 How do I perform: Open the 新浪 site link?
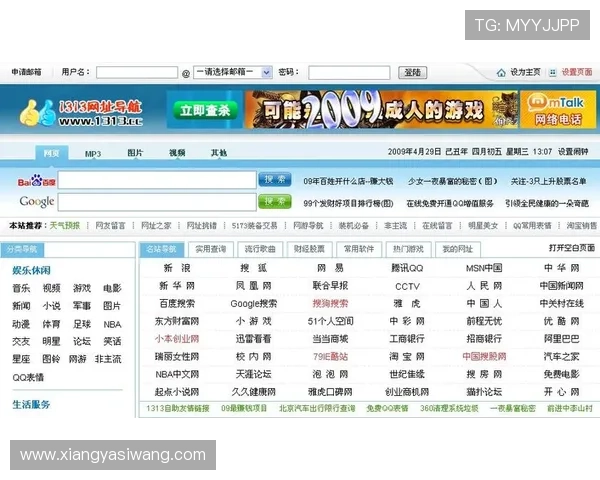[x=177, y=268]
